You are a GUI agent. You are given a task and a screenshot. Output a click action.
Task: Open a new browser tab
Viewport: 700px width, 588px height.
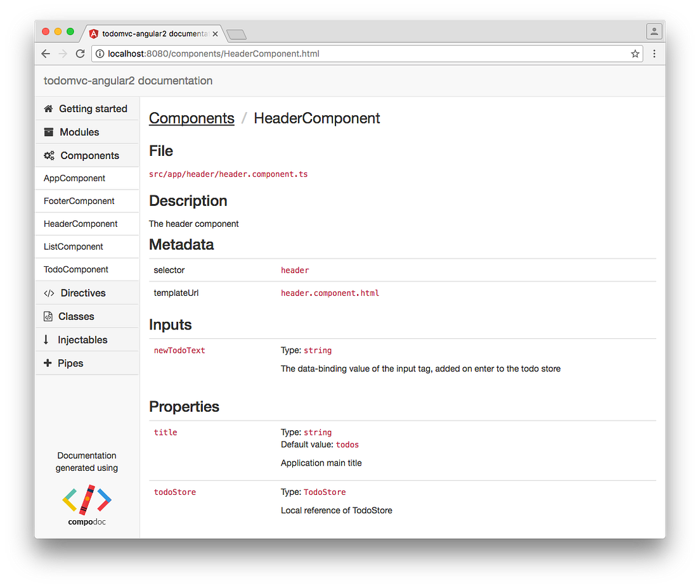236,34
